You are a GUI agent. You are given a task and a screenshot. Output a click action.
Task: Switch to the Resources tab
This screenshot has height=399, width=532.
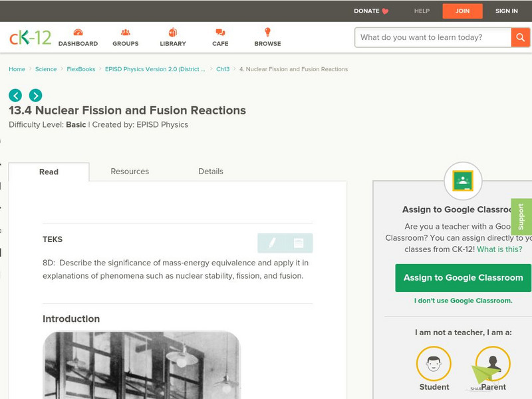tap(129, 171)
